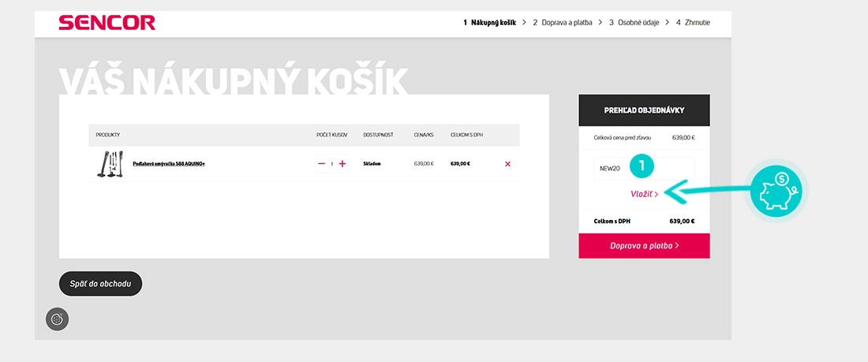The width and height of the screenshot is (868, 362).
Task: Decrease quantity with the minus button
Action: 322,164
